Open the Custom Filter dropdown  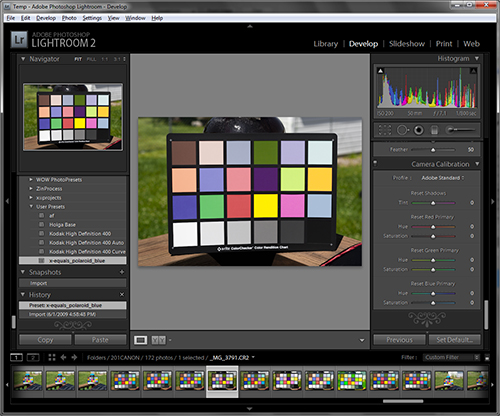point(451,357)
